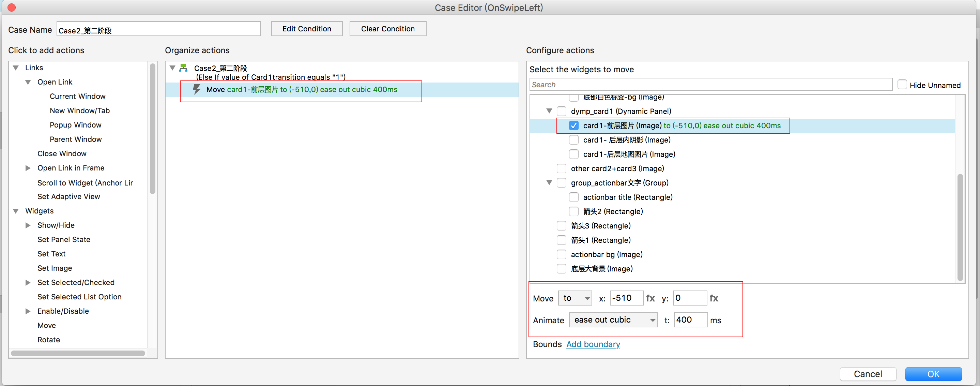Open the Move 'to' dropdown
Image resolution: width=980 pixels, height=386 pixels.
coord(575,298)
